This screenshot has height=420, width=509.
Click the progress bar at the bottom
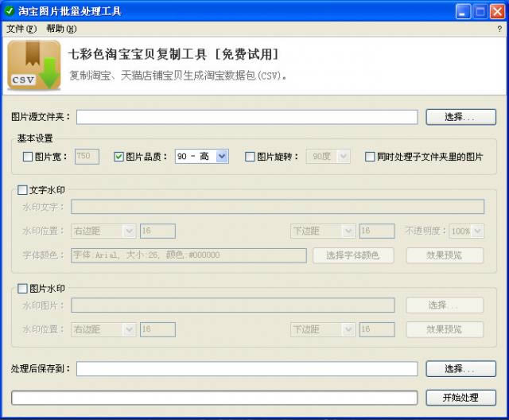pyautogui.click(x=214, y=397)
